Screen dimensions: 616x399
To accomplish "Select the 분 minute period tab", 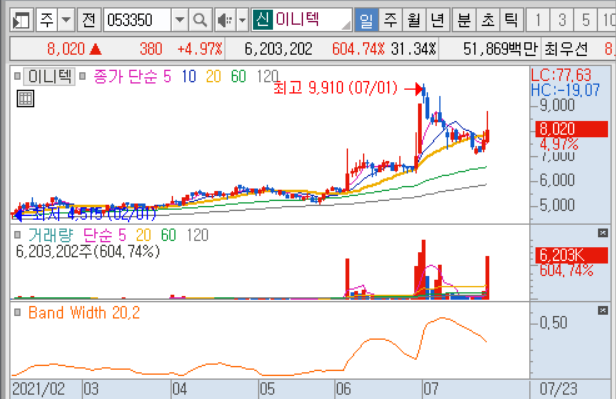I will pyautogui.click(x=464, y=20).
